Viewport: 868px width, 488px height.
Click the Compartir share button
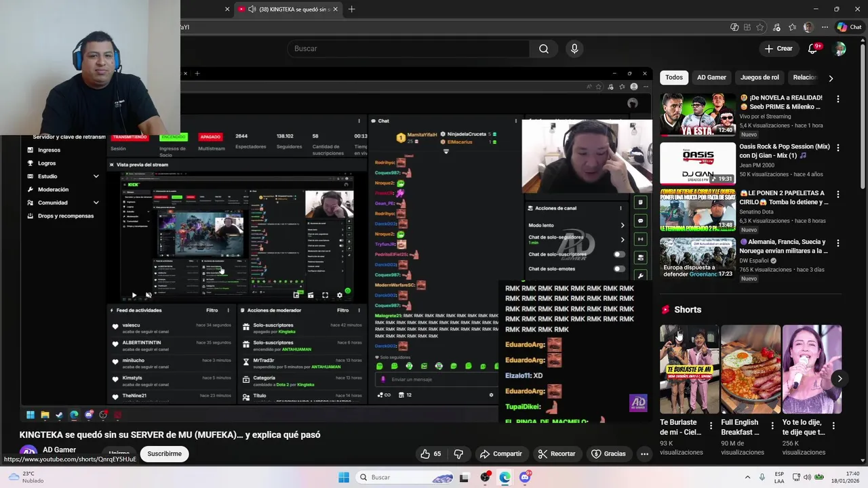[501, 454]
